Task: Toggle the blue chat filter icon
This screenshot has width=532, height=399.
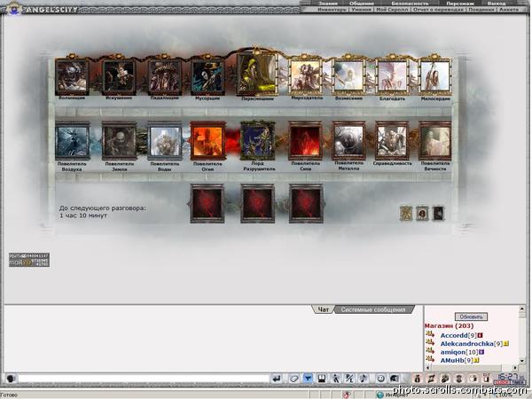Action: pyautogui.click(x=308, y=379)
